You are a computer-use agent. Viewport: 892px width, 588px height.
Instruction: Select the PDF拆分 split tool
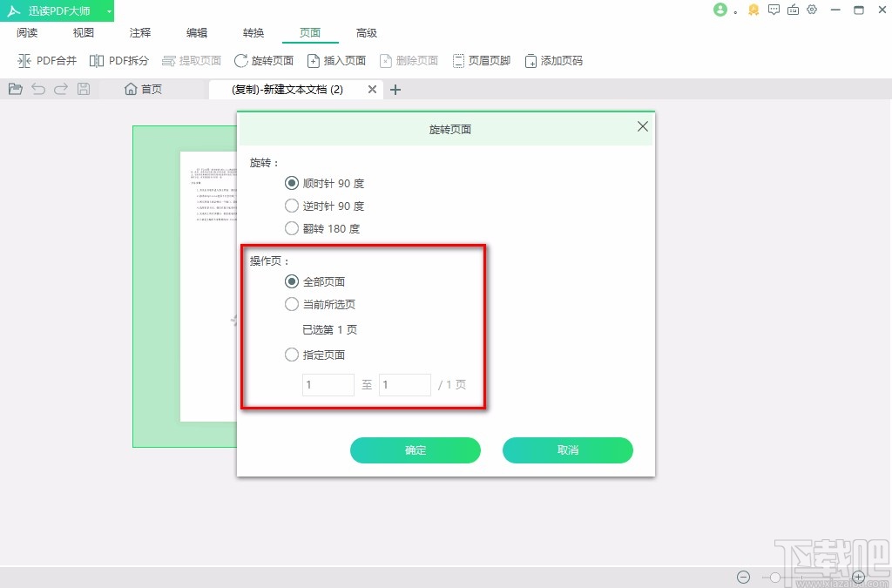pos(119,60)
